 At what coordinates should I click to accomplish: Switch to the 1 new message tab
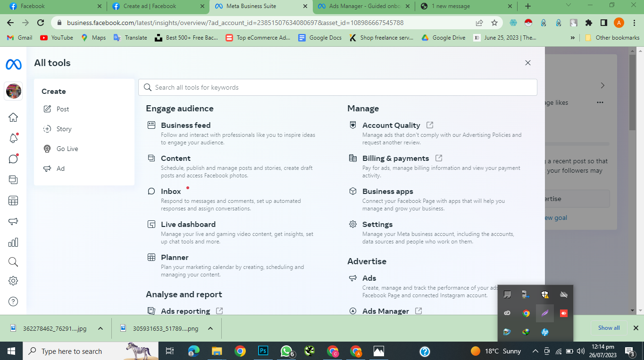466,6
